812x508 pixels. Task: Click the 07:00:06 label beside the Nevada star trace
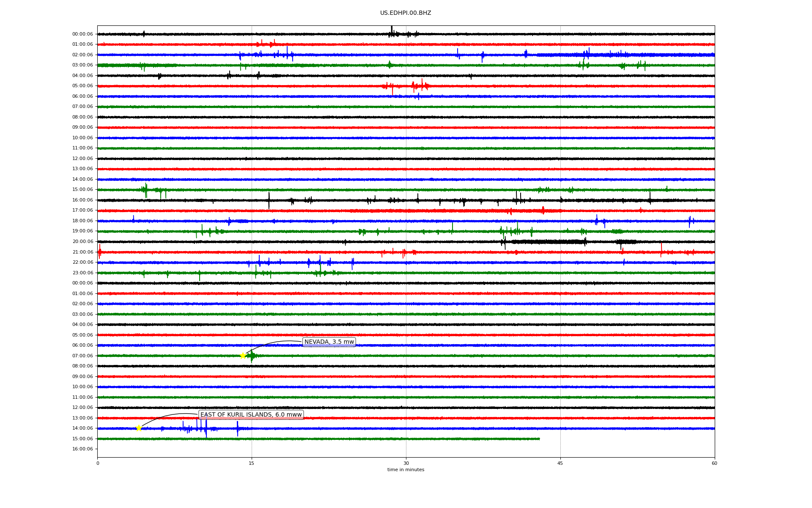coord(82,356)
